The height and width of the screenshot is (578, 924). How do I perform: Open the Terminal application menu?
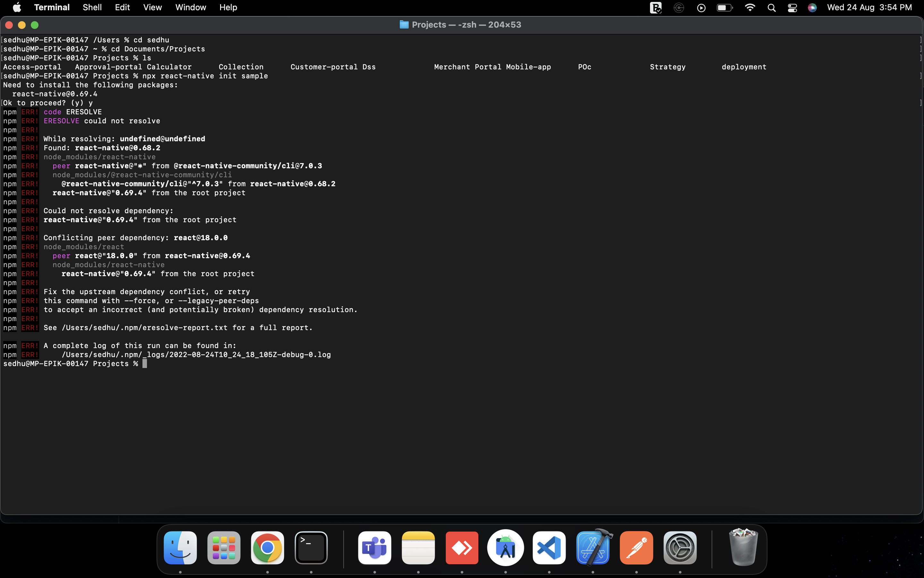pos(52,7)
